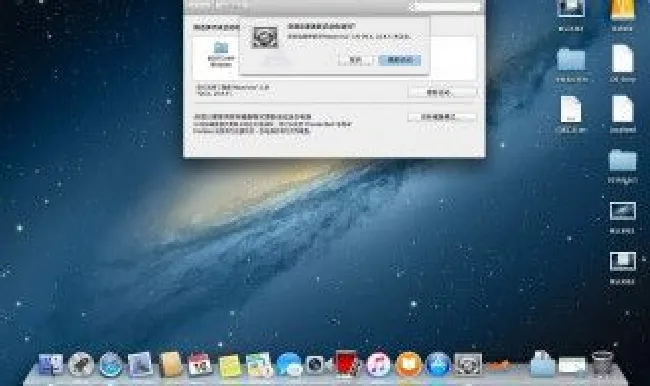Open Launchpad rocket icon in Dock
Image resolution: width=650 pixels, height=386 pixels.
coord(81,365)
